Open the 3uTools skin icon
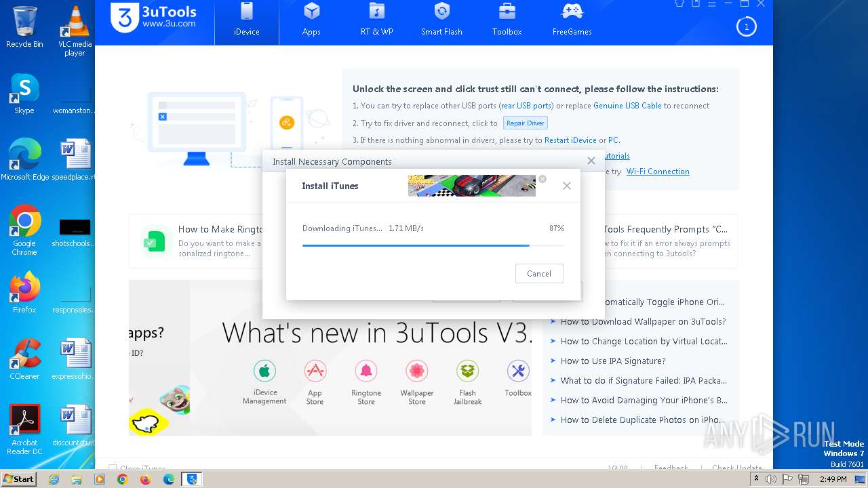This screenshot has width=868, height=488. coord(679,3)
